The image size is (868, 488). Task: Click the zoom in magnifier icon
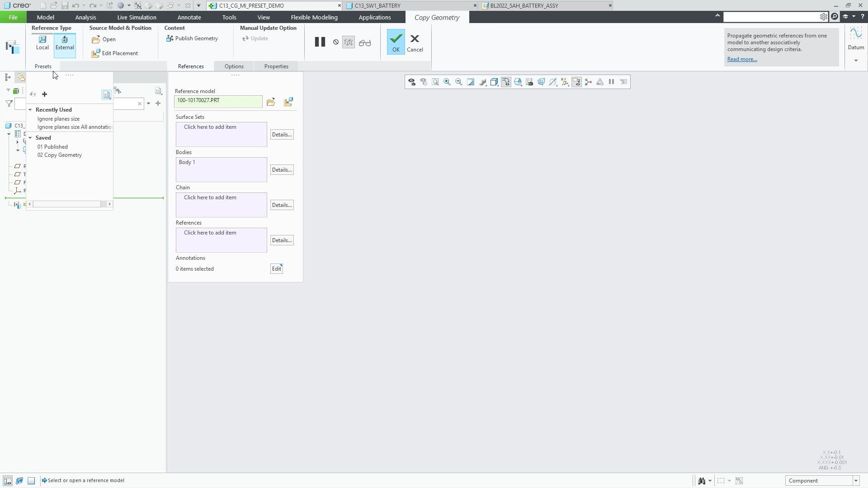(447, 82)
